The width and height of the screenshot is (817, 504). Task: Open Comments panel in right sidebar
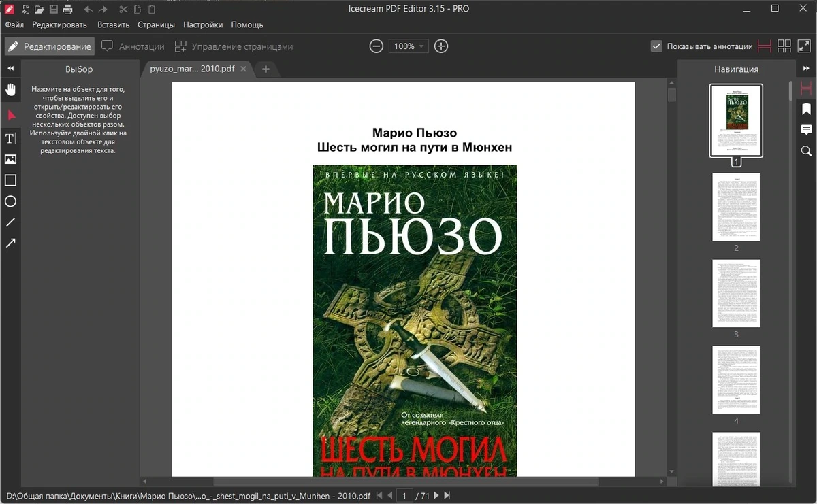click(806, 130)
